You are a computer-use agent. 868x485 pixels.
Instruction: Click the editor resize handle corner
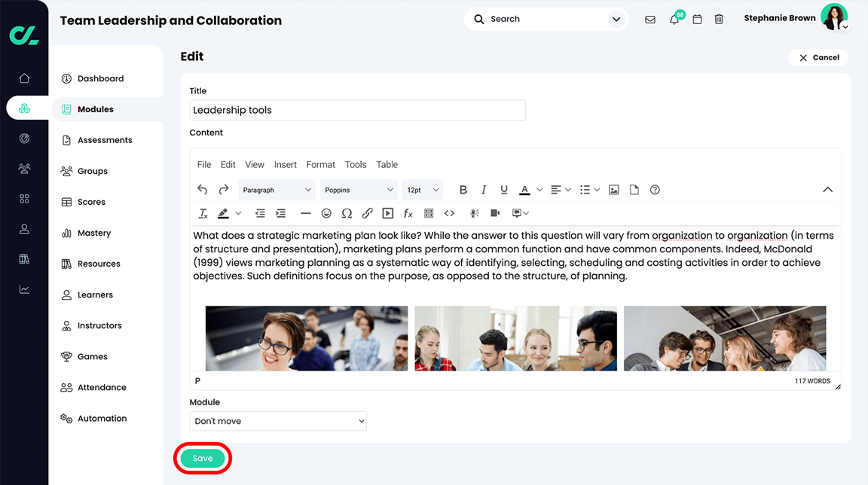(838, 387)
